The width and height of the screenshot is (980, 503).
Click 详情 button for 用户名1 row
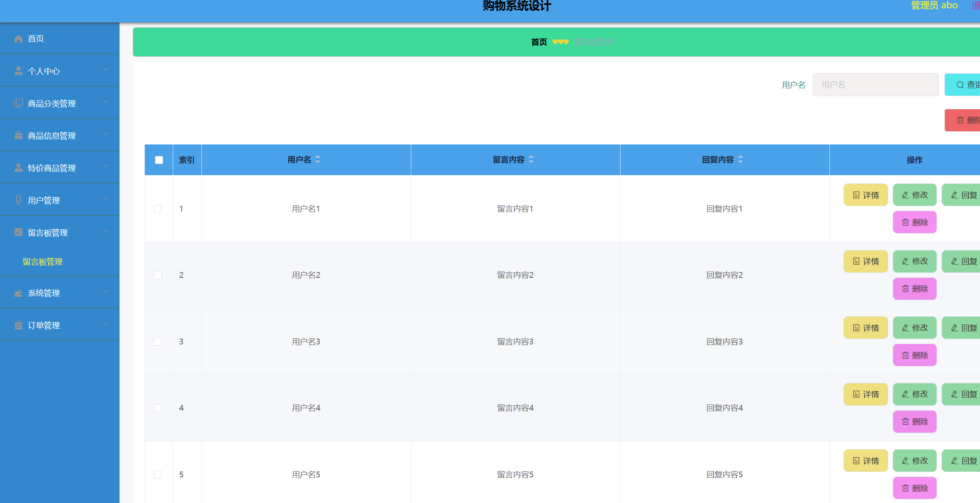pos(865,195)
